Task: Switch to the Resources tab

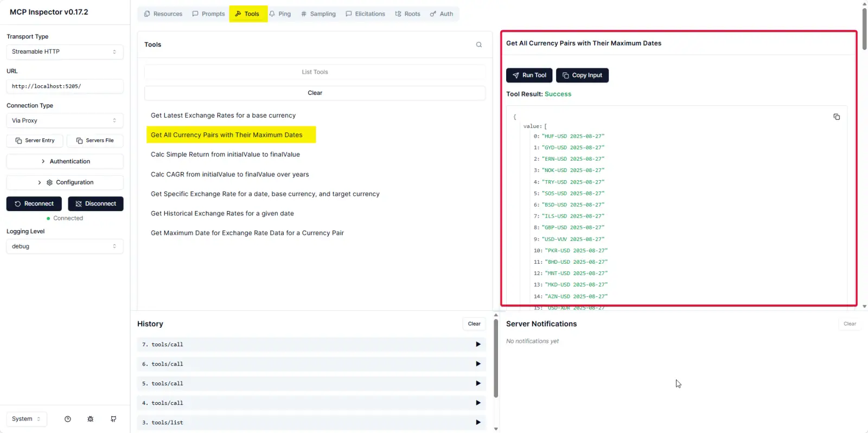Action: (x=163, y=14)
